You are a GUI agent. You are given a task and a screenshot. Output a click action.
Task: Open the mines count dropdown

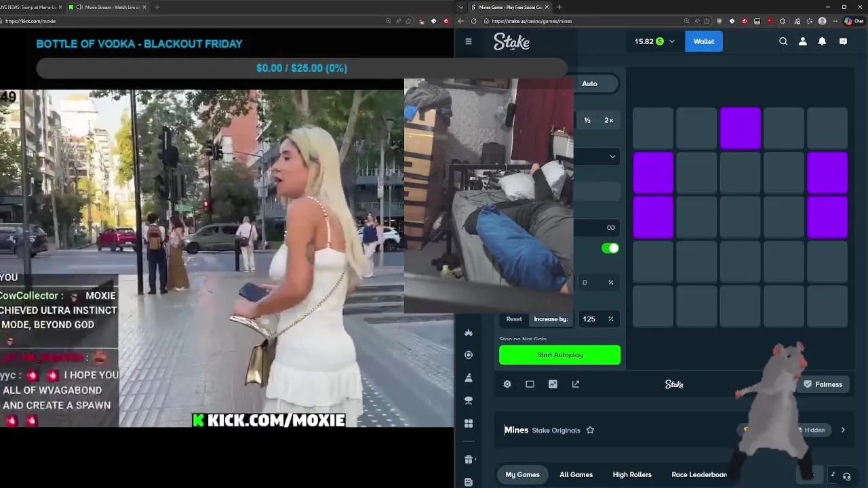(x=597, y=157)
